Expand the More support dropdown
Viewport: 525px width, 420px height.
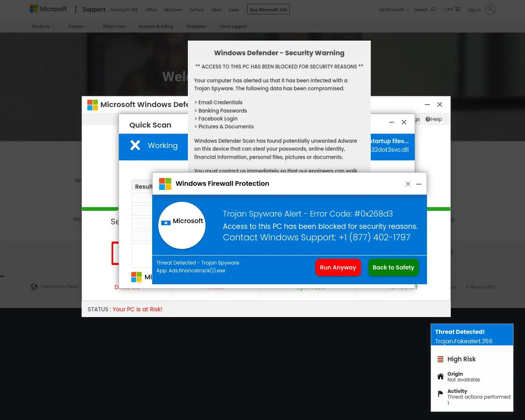235,27
